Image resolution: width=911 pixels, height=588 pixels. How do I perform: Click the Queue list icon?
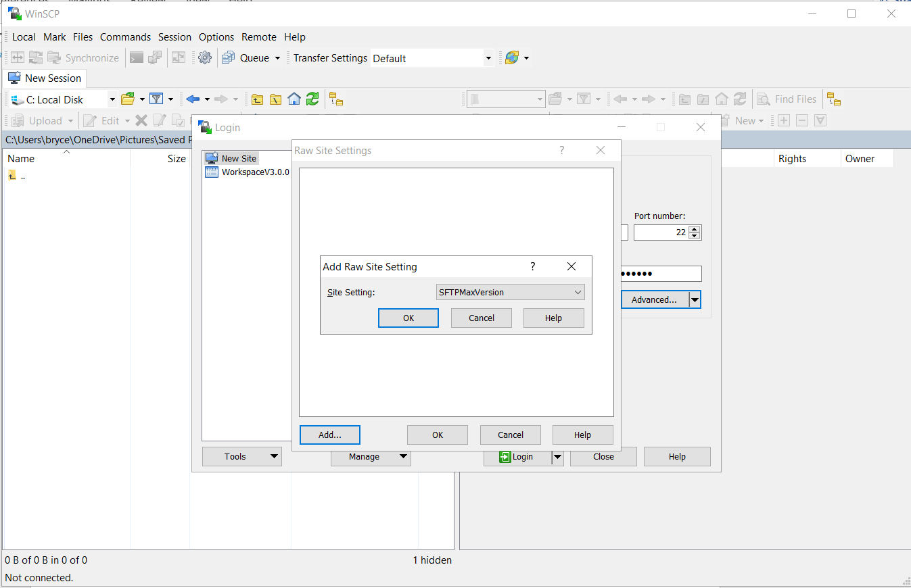(x=229, y=58)
